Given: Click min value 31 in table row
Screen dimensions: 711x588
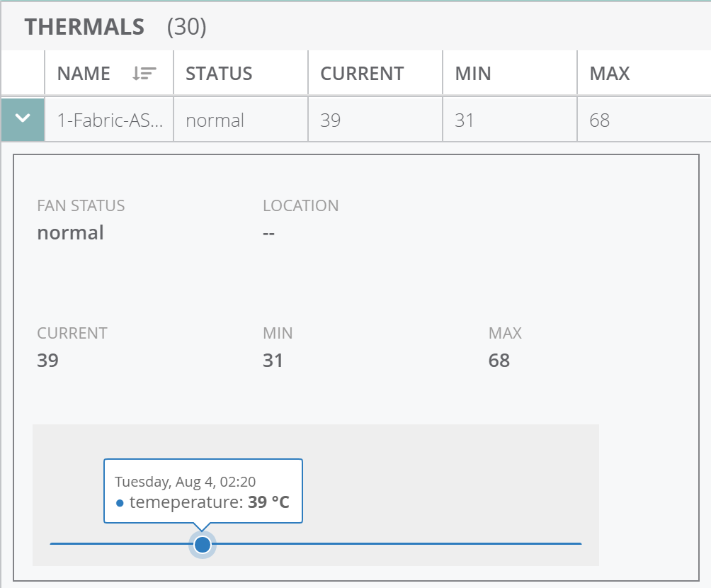Looking at the screenshot, I should pos(465,120).
